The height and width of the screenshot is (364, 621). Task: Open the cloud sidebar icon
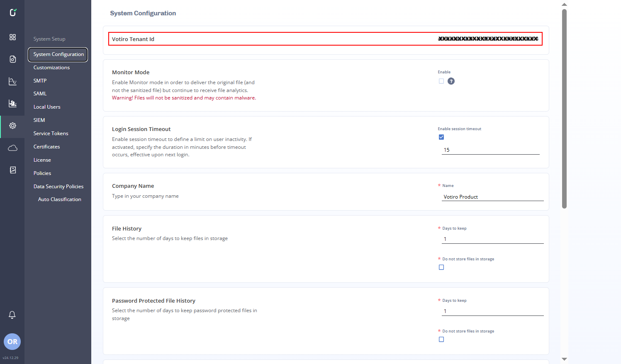pyautogui.click(x=12, y=148)
